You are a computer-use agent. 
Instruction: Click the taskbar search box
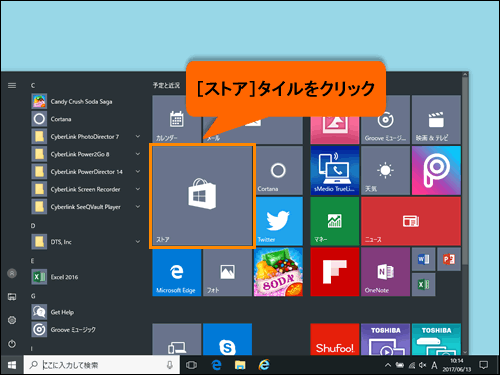[x=102, y=365]
